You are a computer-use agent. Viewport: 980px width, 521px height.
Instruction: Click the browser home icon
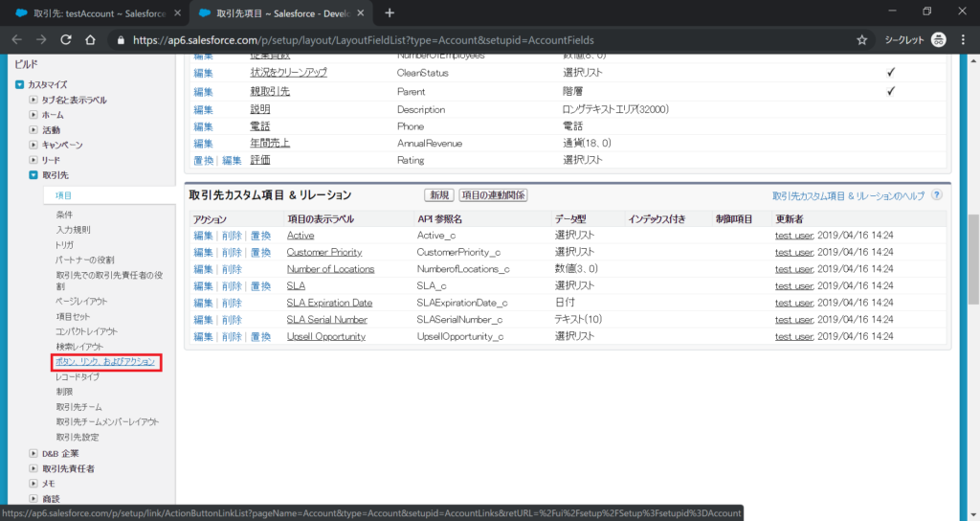[90, 40]
